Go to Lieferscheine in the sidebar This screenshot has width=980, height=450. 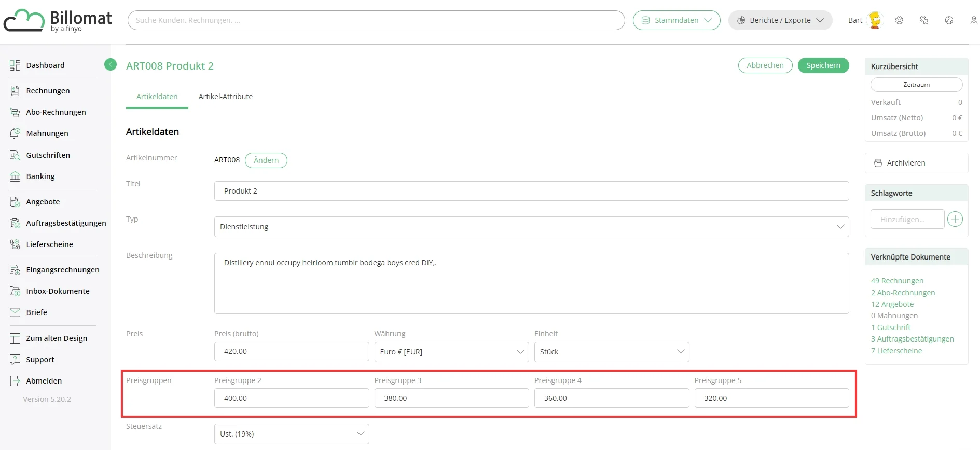click(x=50, y=244)
